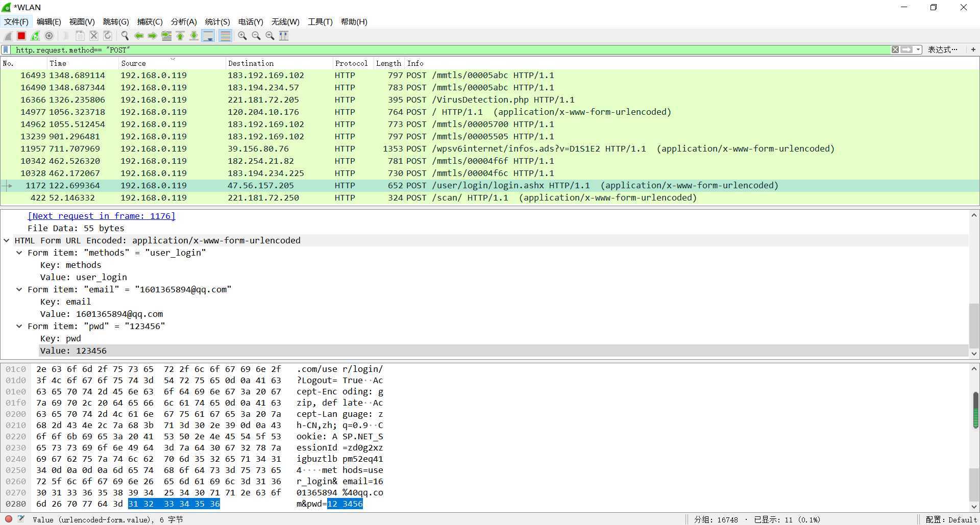Open the 编辑(E) menu
Screen dimensions: 980x525
point(48,21)
